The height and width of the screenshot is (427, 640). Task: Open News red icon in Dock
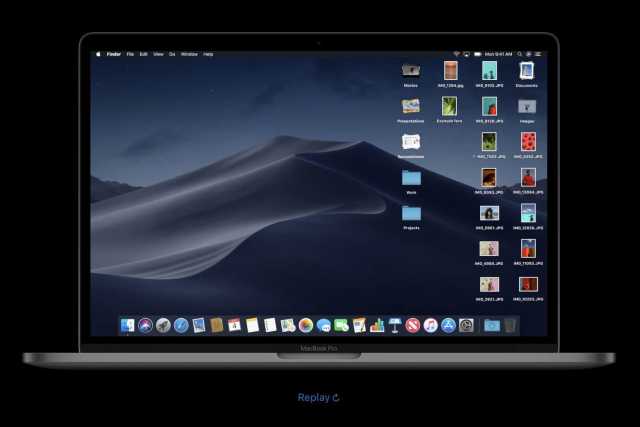(413, 325)
